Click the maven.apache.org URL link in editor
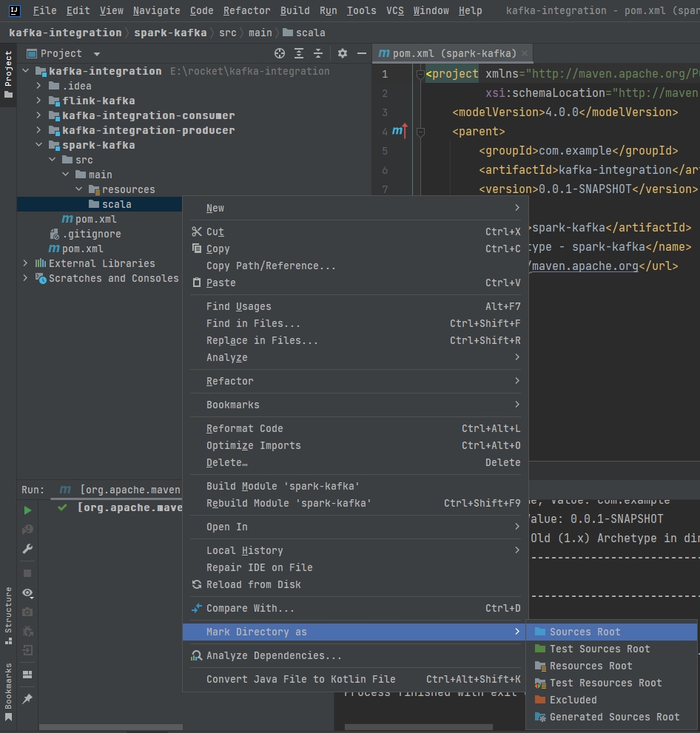The height and width of the screenshot is (733, 700). pos(585,266)
